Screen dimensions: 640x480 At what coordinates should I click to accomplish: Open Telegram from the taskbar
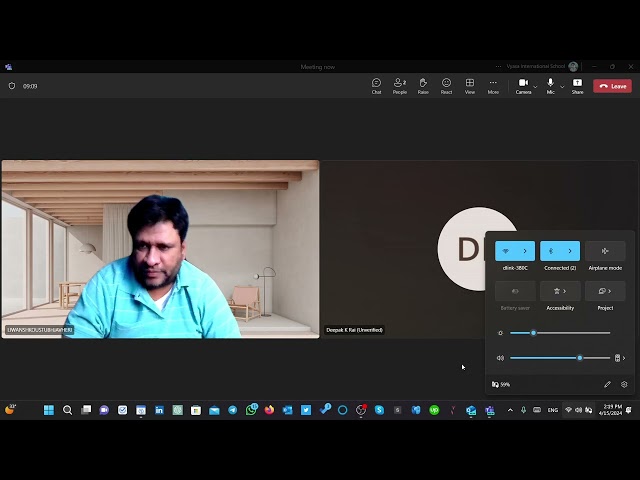pos(233,410)
